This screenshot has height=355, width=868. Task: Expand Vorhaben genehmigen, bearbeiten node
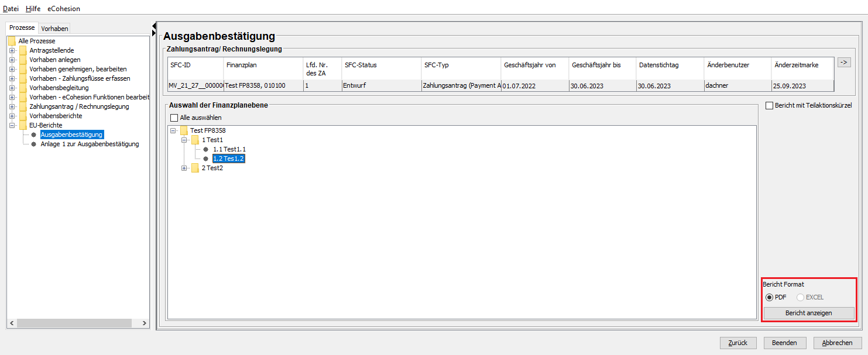[x=12, y=69]
